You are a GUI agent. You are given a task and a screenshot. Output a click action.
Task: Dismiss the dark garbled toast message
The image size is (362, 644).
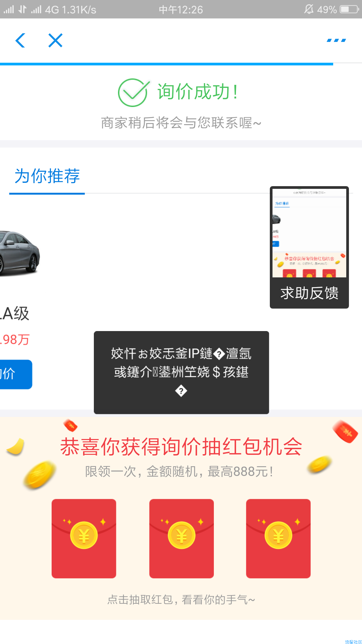click(181, 372)
